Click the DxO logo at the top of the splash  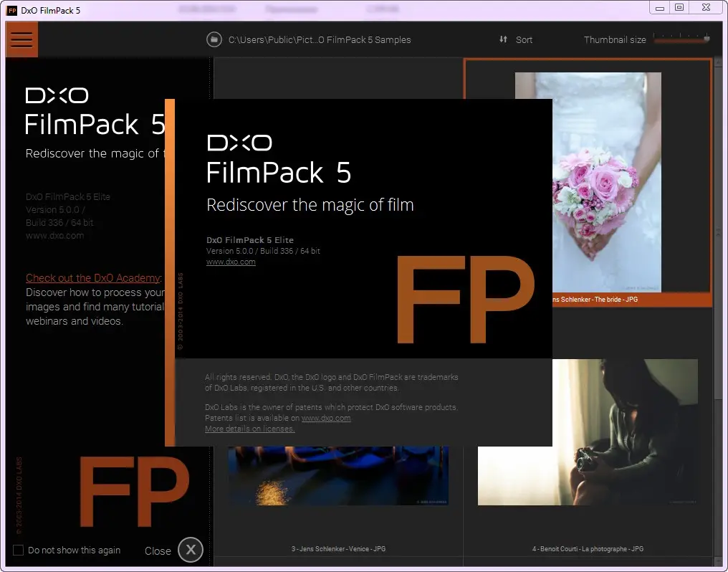(x=239, y=143)
